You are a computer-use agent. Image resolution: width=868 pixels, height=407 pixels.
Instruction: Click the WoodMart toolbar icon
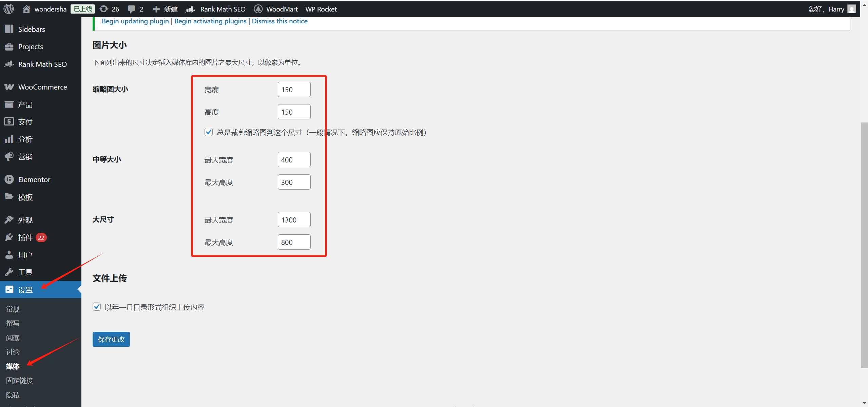(258, 9)
